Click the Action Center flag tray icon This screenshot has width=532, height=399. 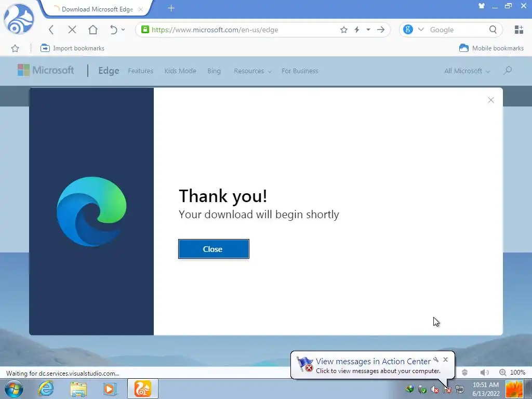447,389
